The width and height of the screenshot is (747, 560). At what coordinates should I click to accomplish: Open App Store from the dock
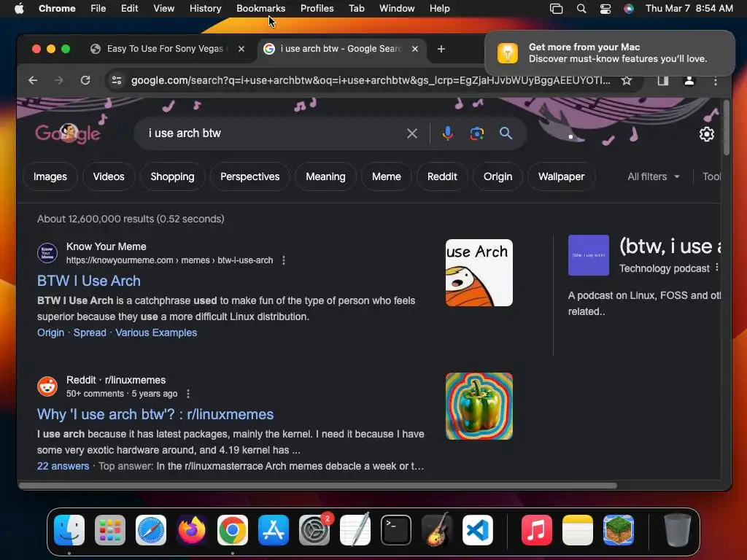[x=274, y=530]
